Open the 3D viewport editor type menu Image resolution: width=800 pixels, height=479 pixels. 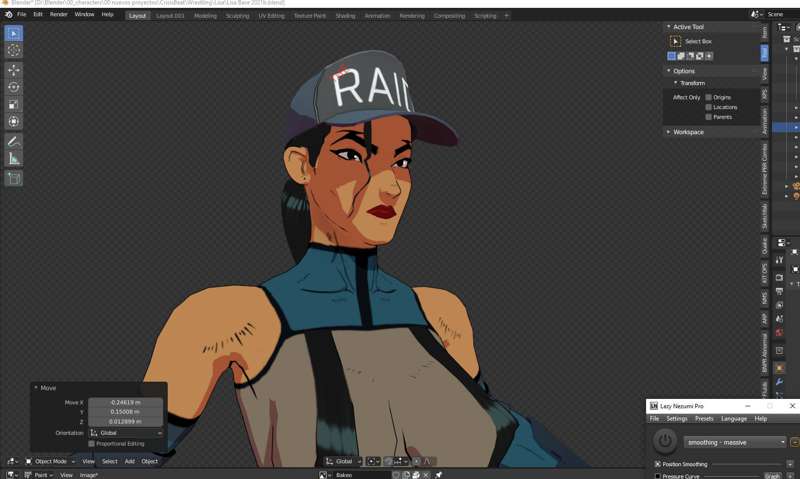coord(12,462)
